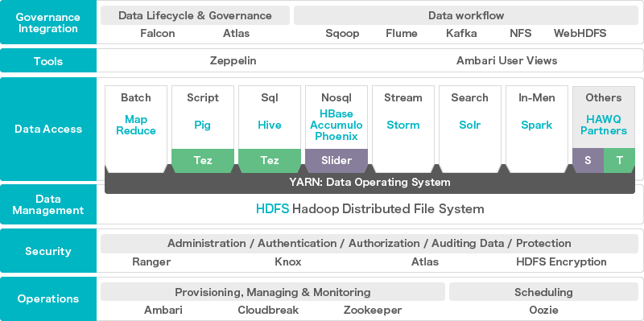This screenshot has width=644, height=321.
Task: Click the YARN: Data Operating System bar
Action: click(x=369, y=183)
